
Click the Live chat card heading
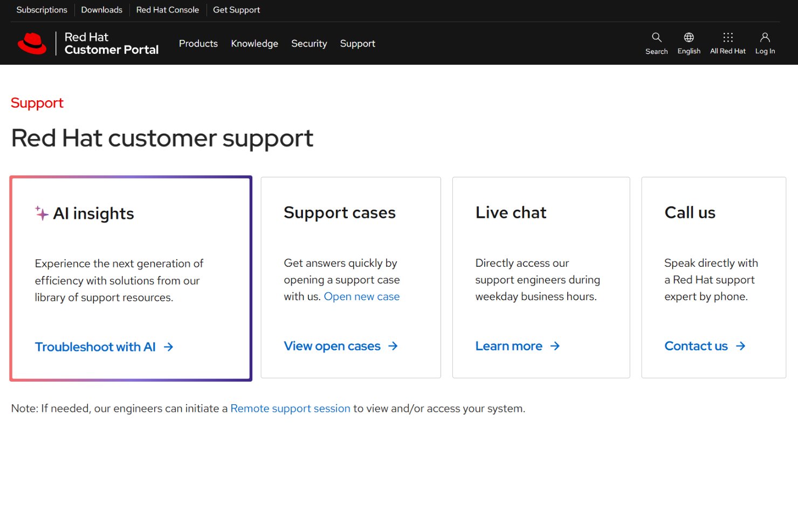511,212
